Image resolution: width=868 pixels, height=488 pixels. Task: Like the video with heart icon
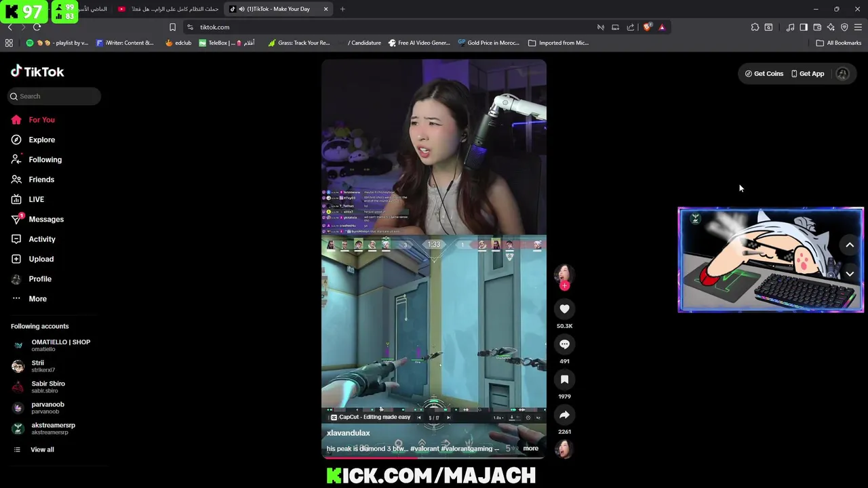point(564,309)
